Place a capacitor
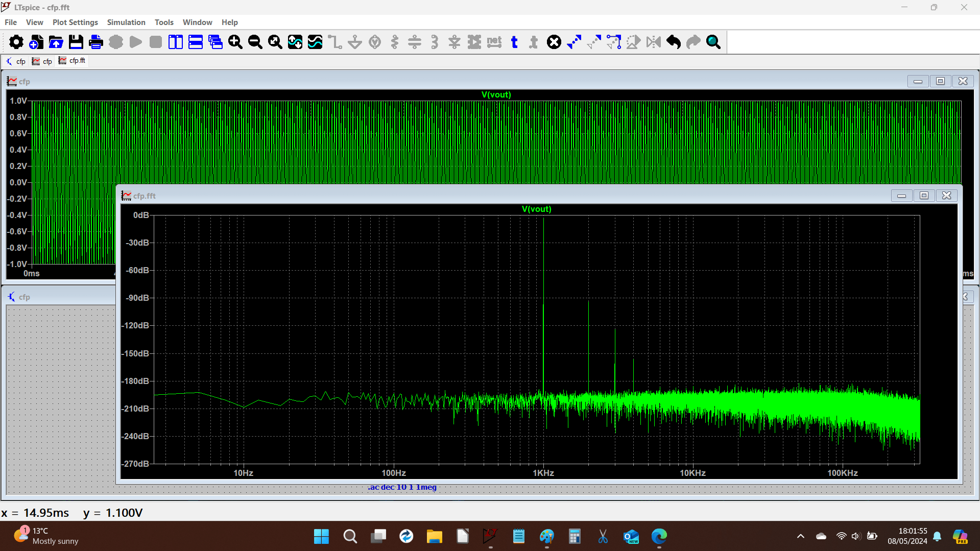Image resolution: width=980 pixels, height=551 pixels. pyautogui.click(x=415, y=42)
